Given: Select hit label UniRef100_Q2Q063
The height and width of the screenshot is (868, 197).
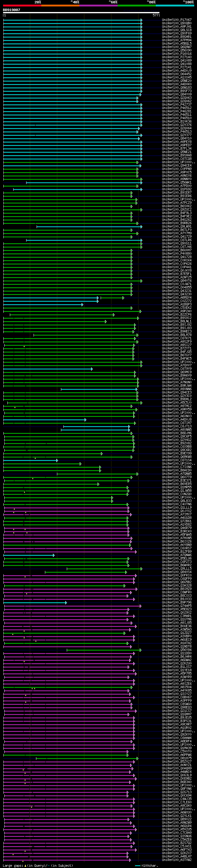Looking at the screenshot, I should [177, 98].
